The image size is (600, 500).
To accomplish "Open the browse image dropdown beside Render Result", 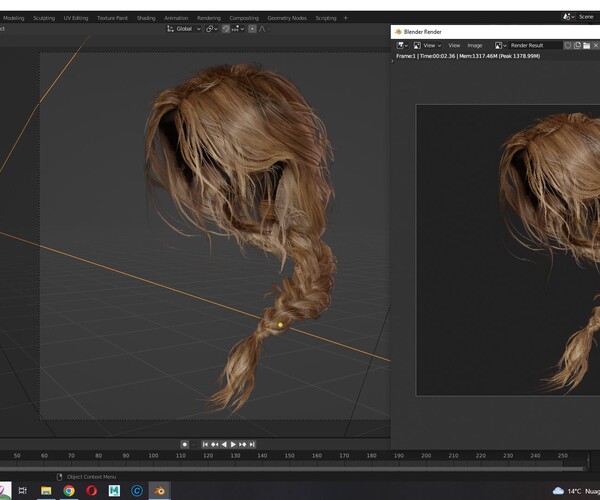I will [501, 46].
